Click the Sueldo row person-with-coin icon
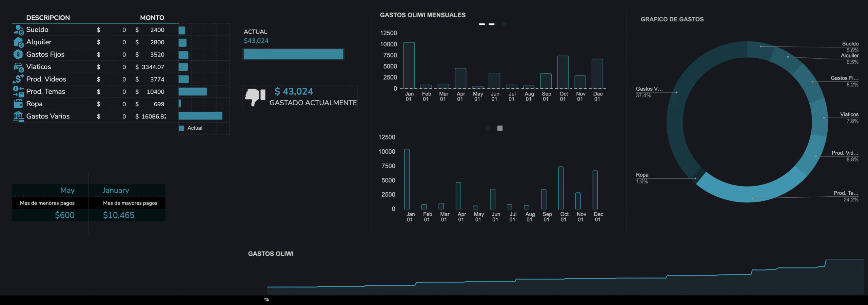The image size is (868, 305). click(19, 30)
